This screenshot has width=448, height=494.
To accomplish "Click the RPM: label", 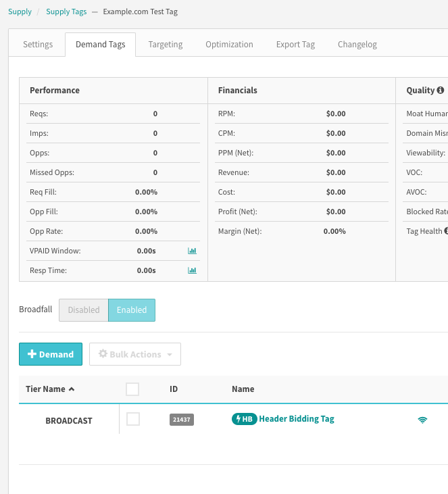I will click(x=226, y=114).
